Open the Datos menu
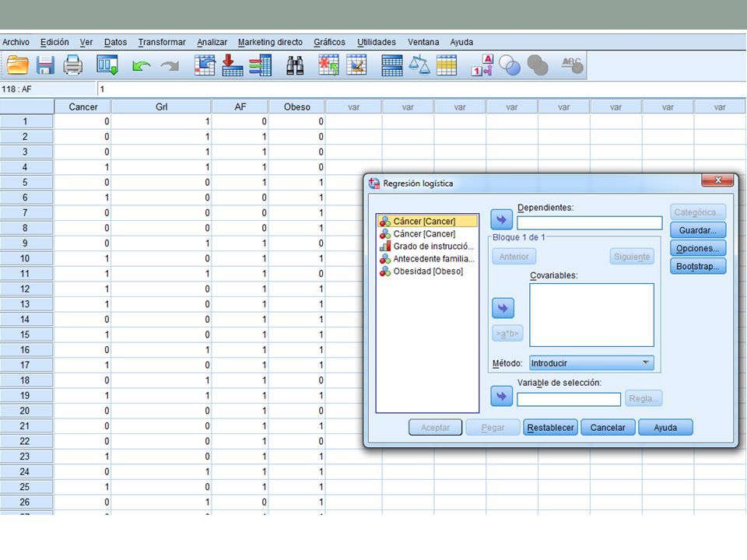 click(x=115, y=42)
